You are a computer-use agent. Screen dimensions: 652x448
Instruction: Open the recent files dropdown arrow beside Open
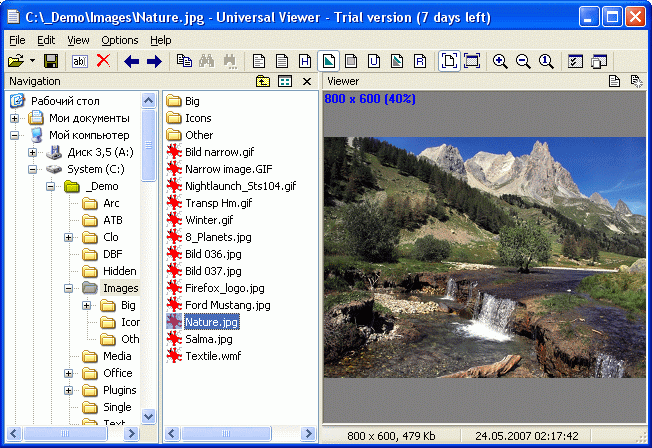[32, 61]
